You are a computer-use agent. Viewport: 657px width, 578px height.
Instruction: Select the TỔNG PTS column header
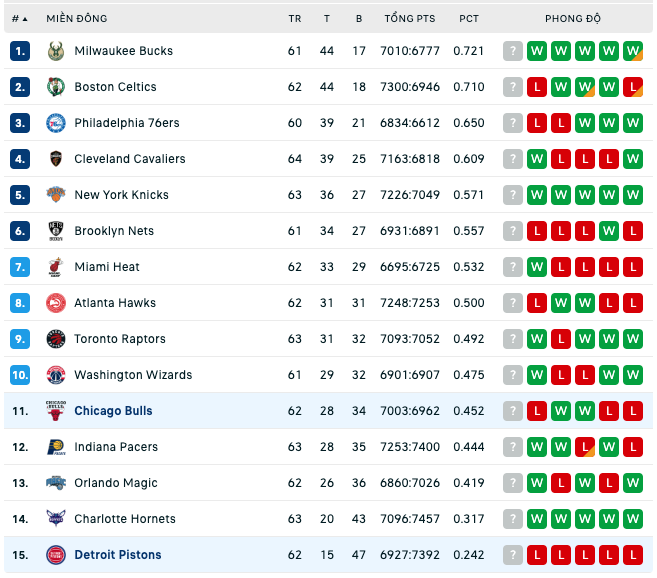(410, 19)
